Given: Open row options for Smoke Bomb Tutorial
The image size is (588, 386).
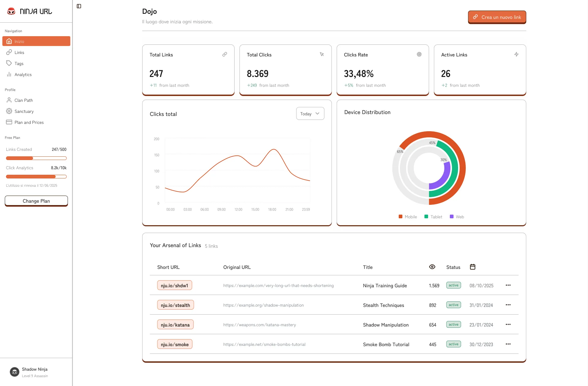Looking at the screenshot, I should coord(508,344).
